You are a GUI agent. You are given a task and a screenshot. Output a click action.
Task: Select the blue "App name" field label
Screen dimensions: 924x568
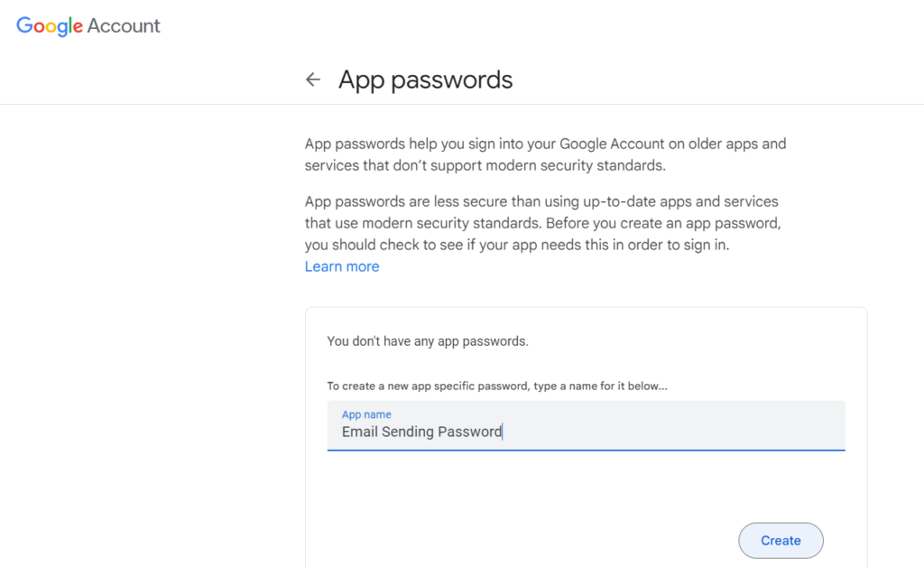pyautogui.click(x=366, y=414)
